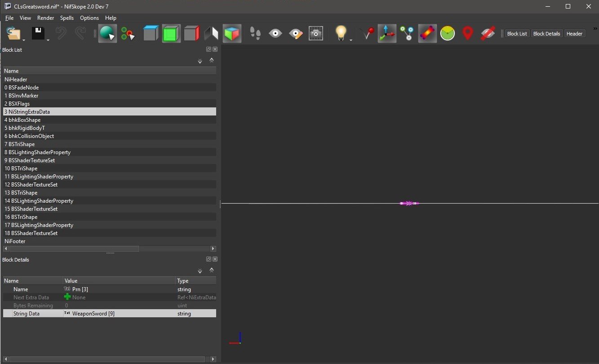Select the 14 BSLightingShaderProperty block

coord(109,201)
